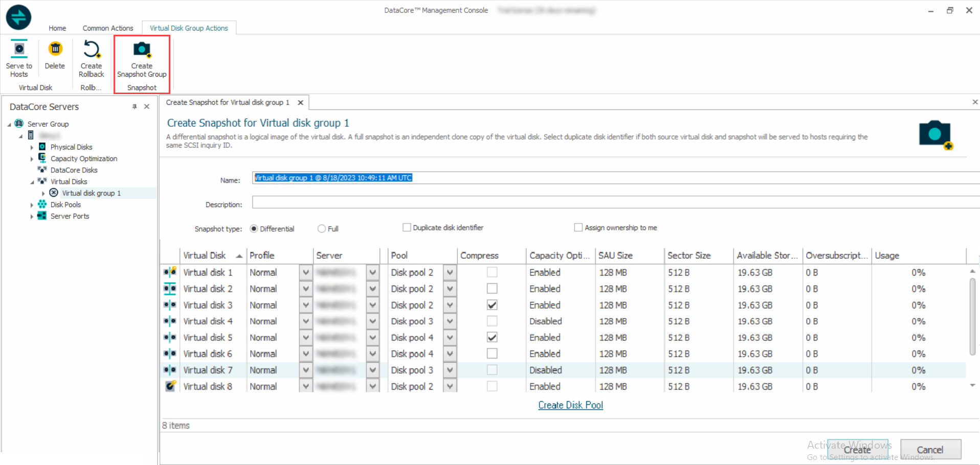Toggle Compress for Virtual disk 1
This screenshot has height=465, width=980.
[x=492, y=272]
